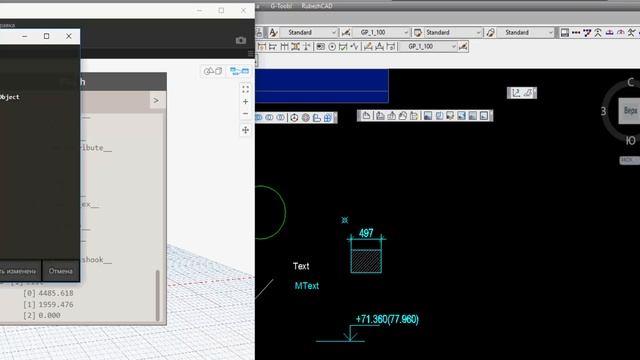The height and width of the screenshot is (360, 640).
Task: Open the G-Tools menu
Action: pyautogui.click(x=281, y=6)
